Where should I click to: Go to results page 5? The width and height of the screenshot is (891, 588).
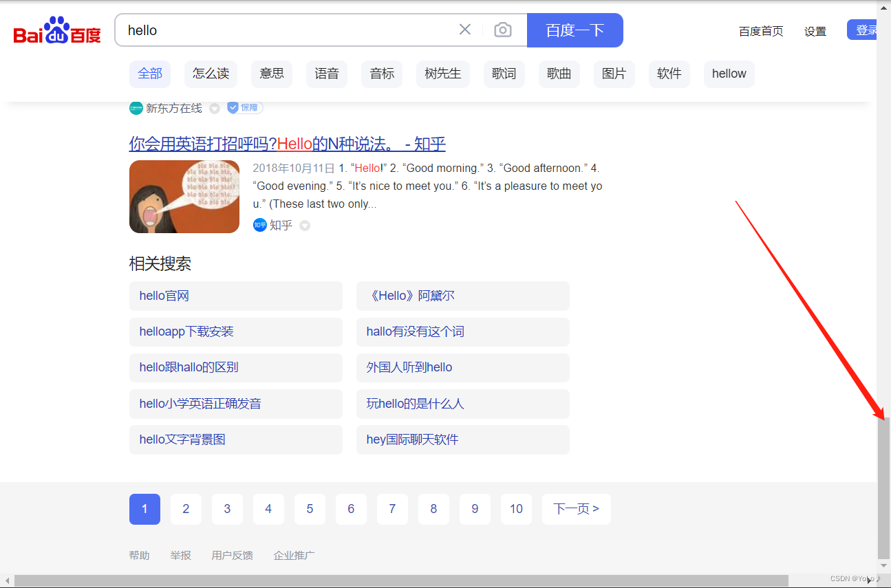(310, 509)
